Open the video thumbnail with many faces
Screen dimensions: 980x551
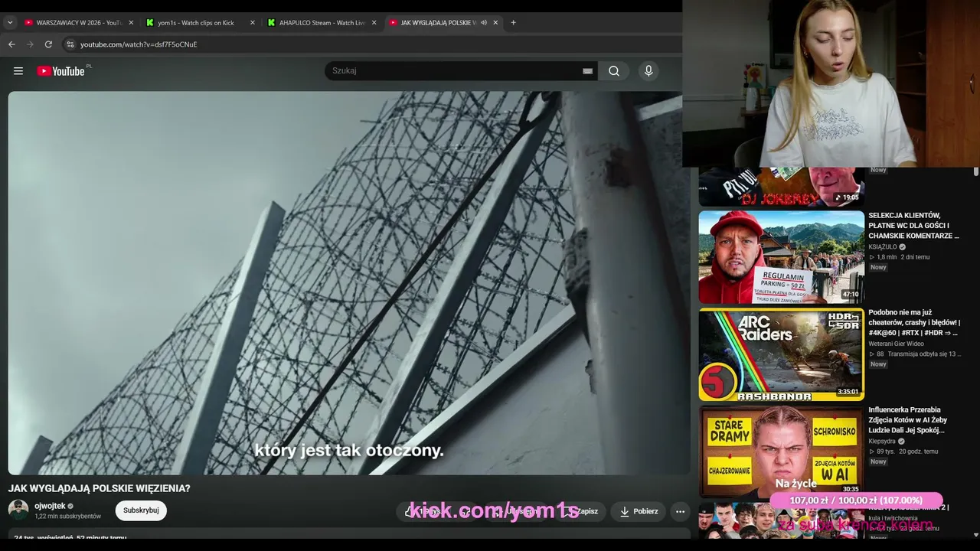point(781,521)
